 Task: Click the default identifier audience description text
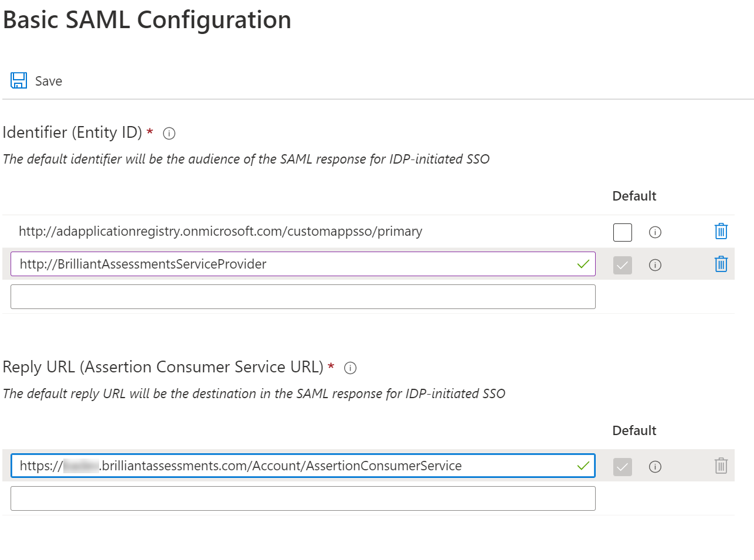tap(246, 159)
